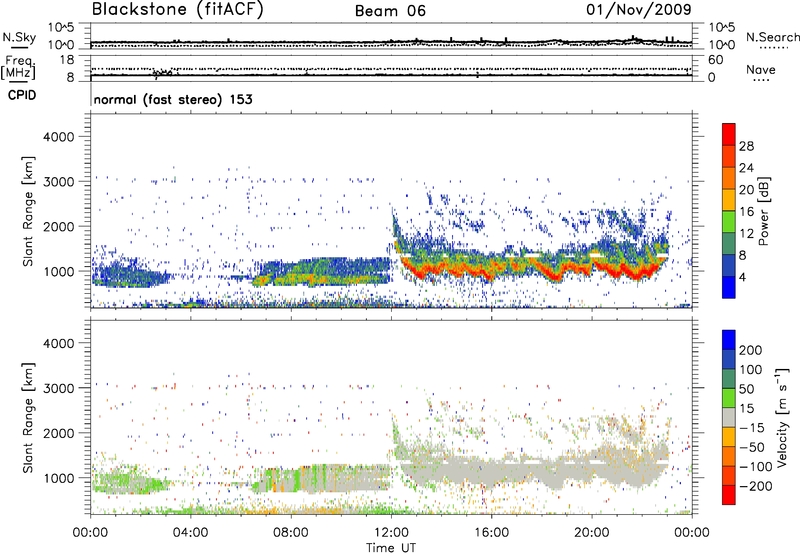Click the 20:00 time axis tick label
The width and height of the screenshot is (800, 554).
tap(591, 533)
